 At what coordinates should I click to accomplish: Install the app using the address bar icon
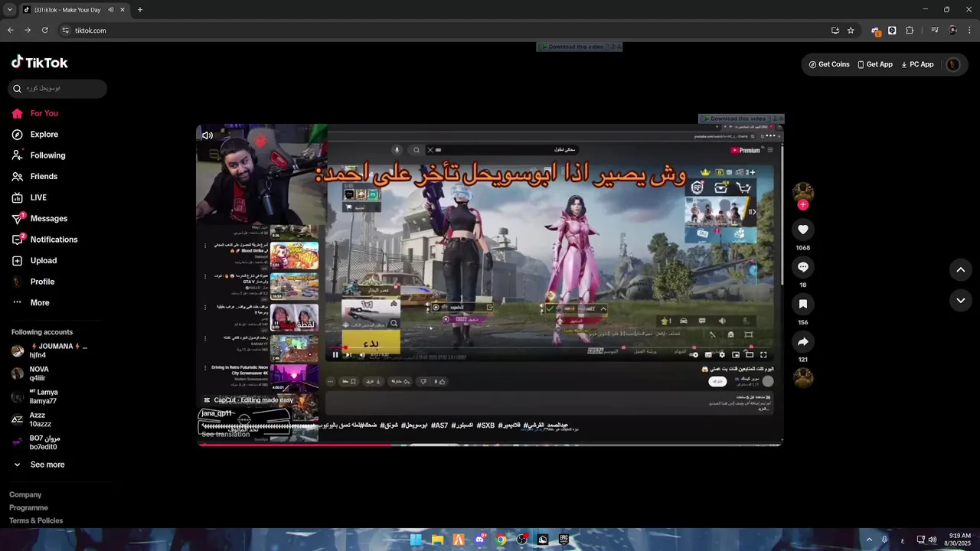(835, 31)
